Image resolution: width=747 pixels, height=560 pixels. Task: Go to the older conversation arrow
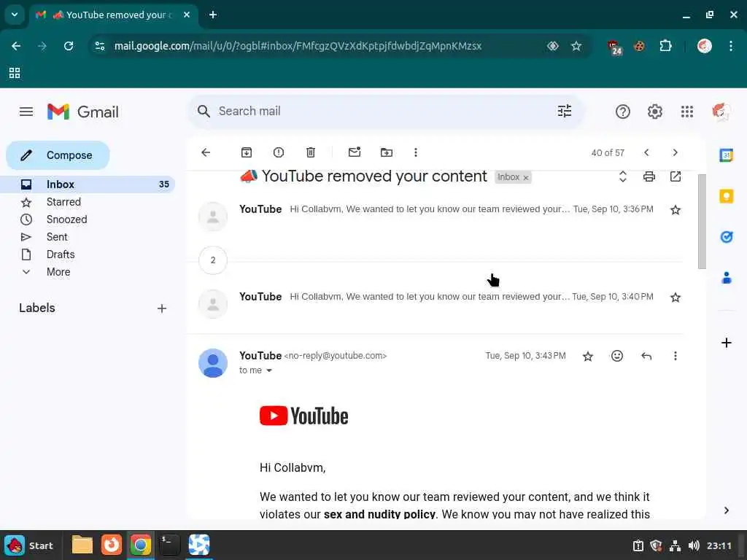(x=675, y=152)
